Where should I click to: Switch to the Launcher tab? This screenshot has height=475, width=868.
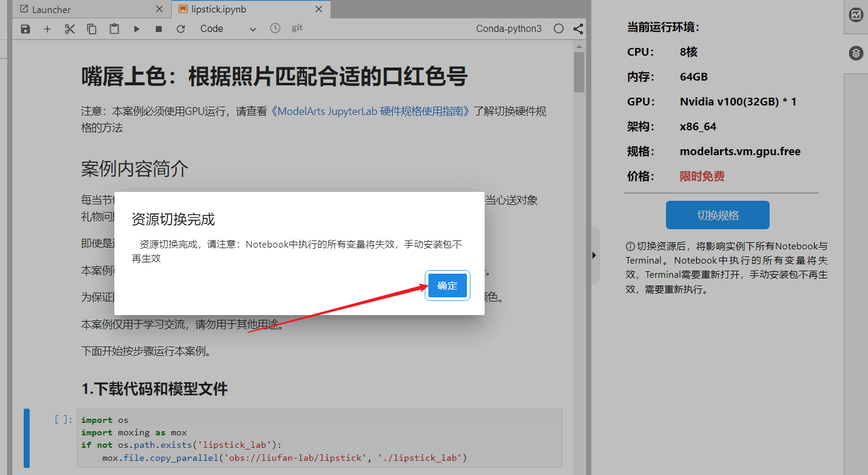tap(52, 9)
